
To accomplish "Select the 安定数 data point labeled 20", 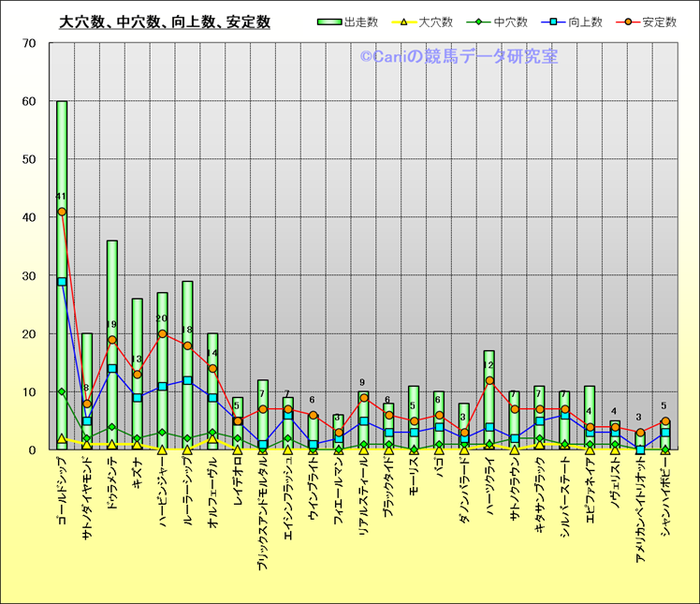I will tap(162, 333).
